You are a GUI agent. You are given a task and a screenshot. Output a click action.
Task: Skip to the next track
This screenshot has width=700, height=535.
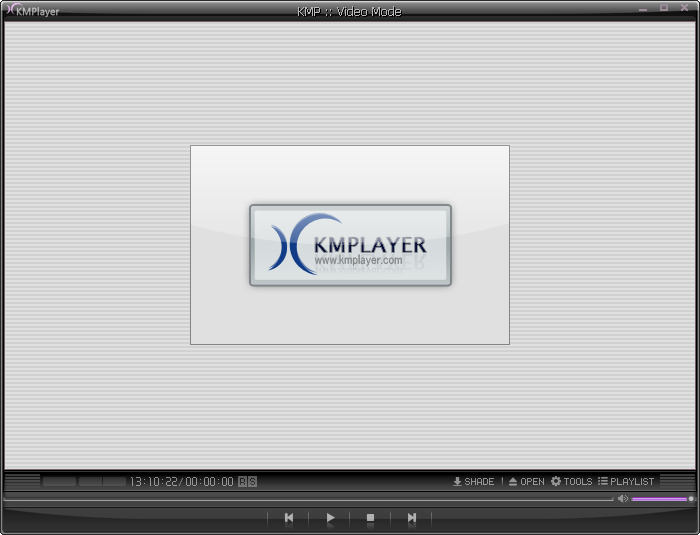coord(411,518)
